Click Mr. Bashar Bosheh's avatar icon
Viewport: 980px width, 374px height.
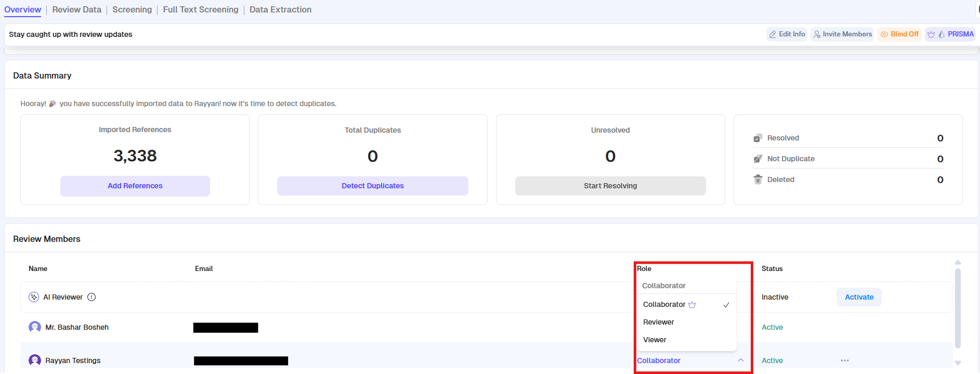tap(35, 327)
